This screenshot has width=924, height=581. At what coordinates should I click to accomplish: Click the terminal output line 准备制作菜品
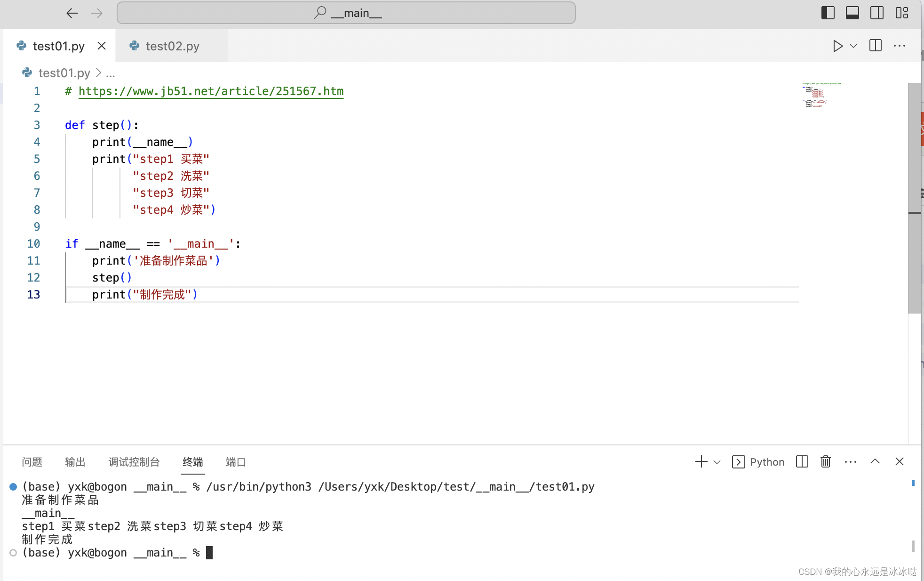pyautogui.click(x=60, y=500)
